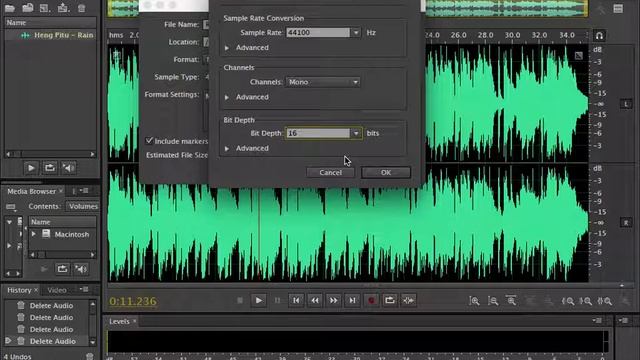640x360 pixels.
Task: Open the Levels panel menu icon
Action: coord(597,320)
